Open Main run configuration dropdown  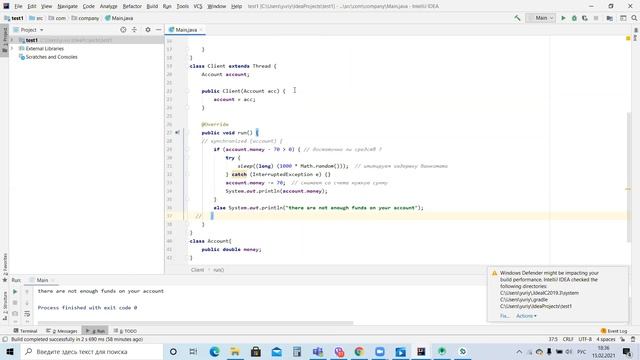point(540,18)
